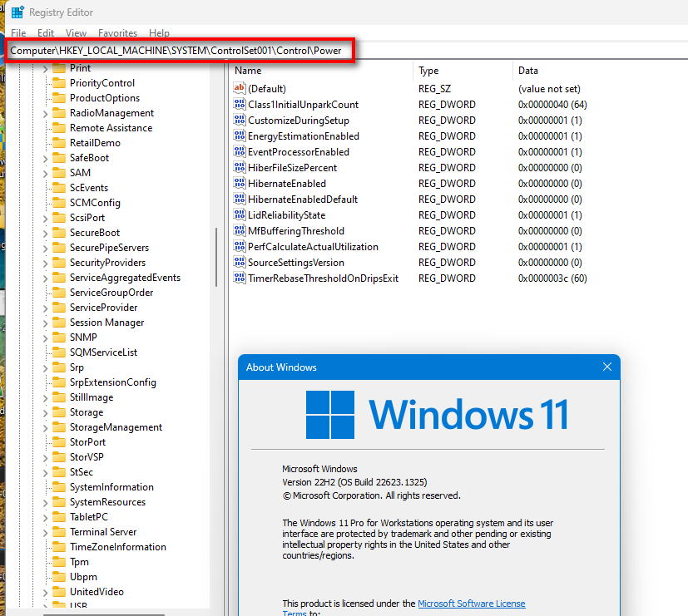Screen dimensions: 688x616
Task: Click the REG_SZ type cell
Action: [x=434, y=89]
